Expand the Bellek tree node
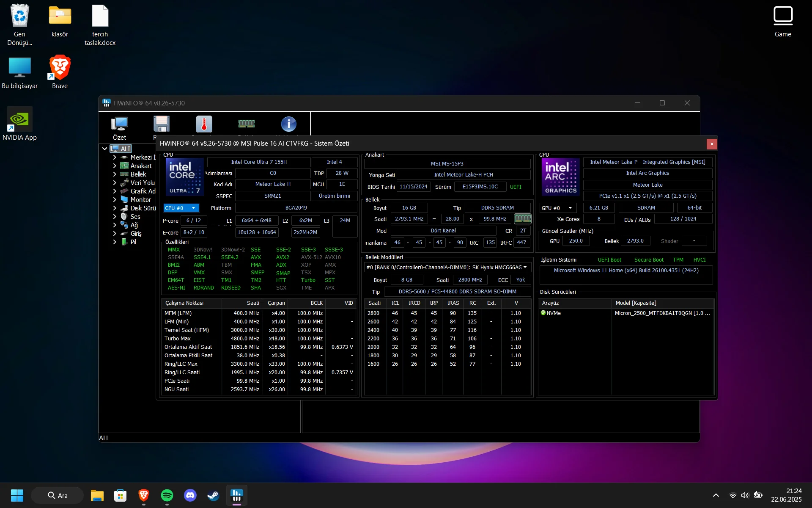This screenshot has height=508, width=812. click(115, 174)
